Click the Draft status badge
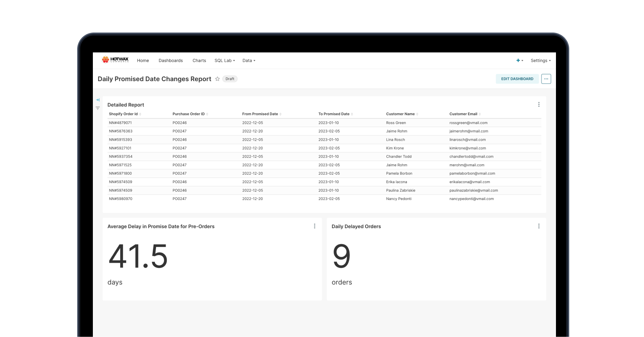The image size is (644, 337). point(230,79)
